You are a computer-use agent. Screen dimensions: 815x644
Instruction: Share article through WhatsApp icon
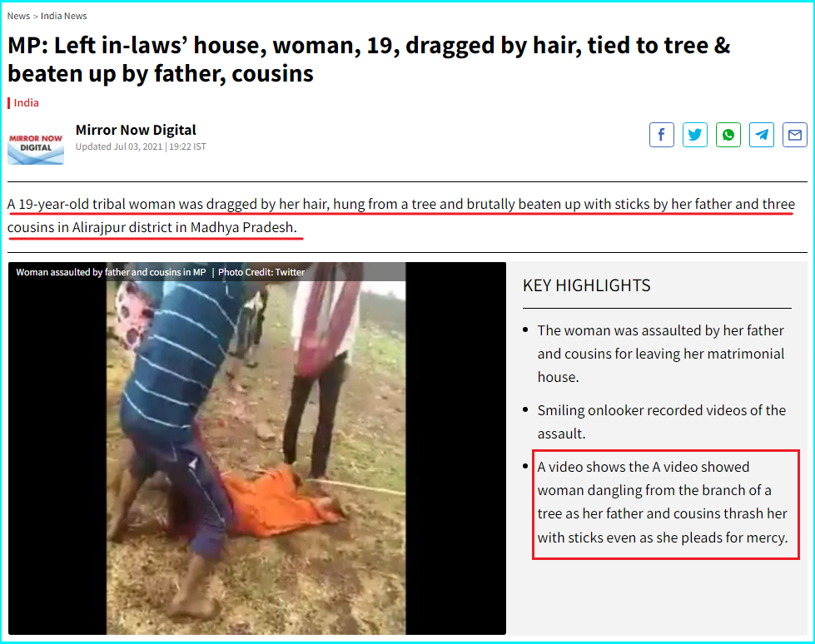point(728,135)
